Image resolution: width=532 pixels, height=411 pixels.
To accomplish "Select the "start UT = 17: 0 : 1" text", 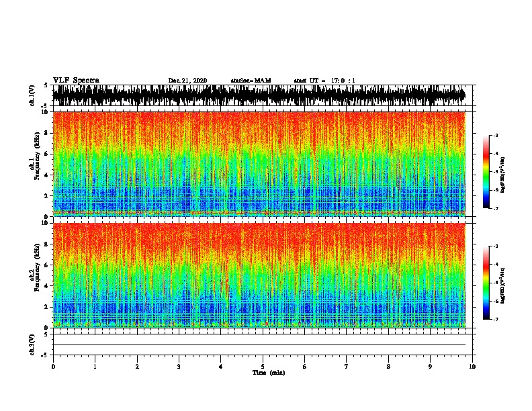I will click(324, 81).
